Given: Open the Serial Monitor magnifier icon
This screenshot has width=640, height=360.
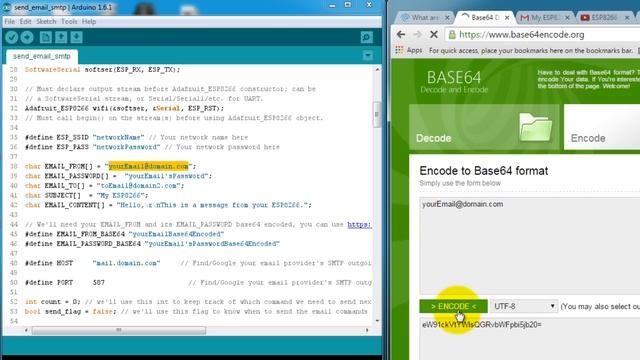Looking at the screenshot, I should (367, 38).
